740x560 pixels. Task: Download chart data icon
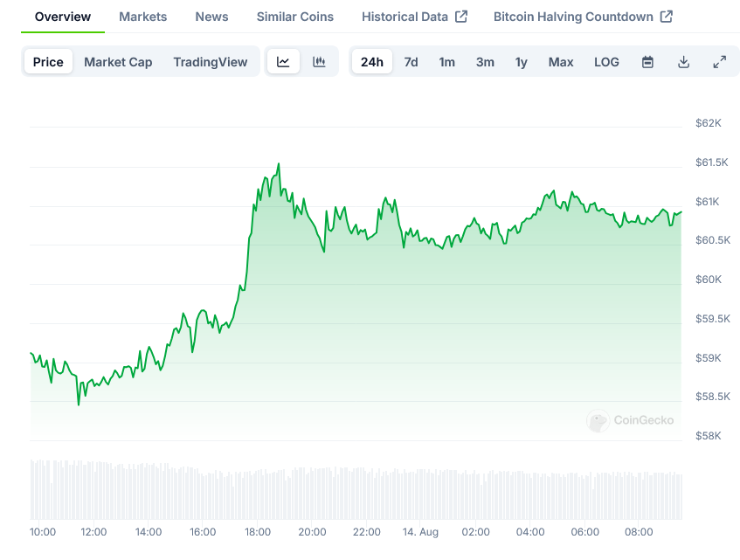(683, 62)
